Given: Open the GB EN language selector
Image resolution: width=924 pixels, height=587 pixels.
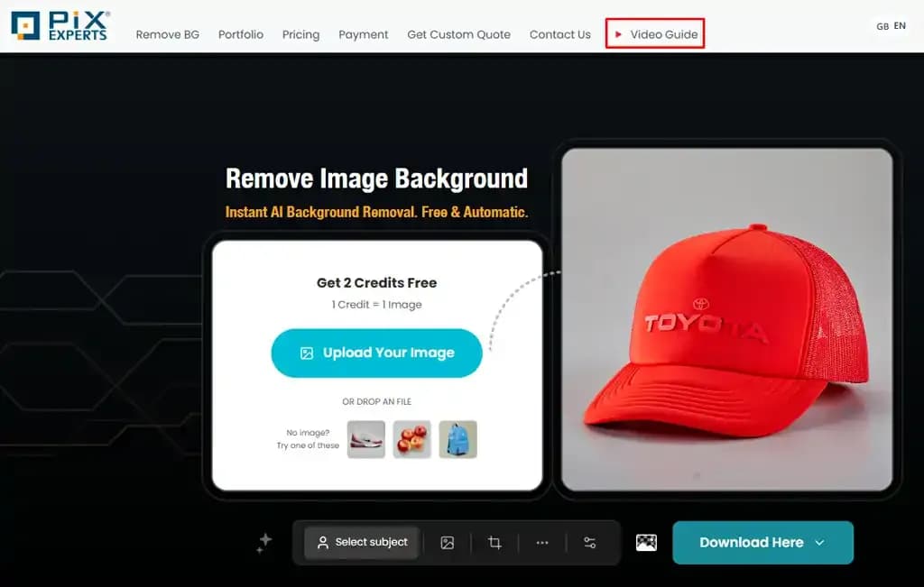Looking at the screenshot, I should point(891,26).
